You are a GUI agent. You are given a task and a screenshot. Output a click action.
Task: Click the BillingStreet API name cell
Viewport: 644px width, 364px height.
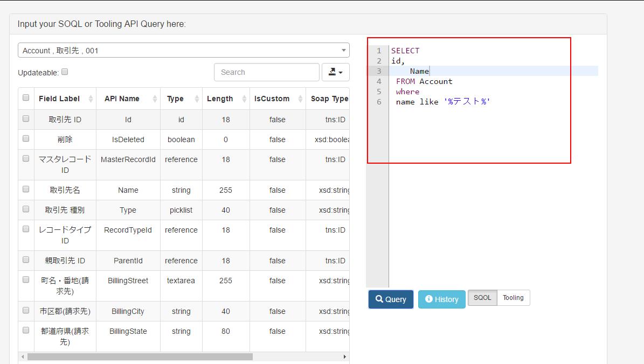coord(128,281)
